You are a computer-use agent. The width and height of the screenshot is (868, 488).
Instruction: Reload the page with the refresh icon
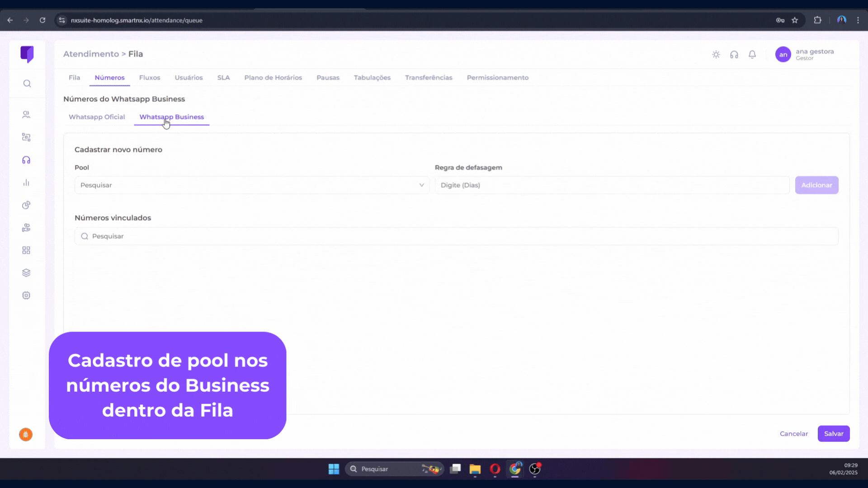pyautogui.click(x=42, y=20)
